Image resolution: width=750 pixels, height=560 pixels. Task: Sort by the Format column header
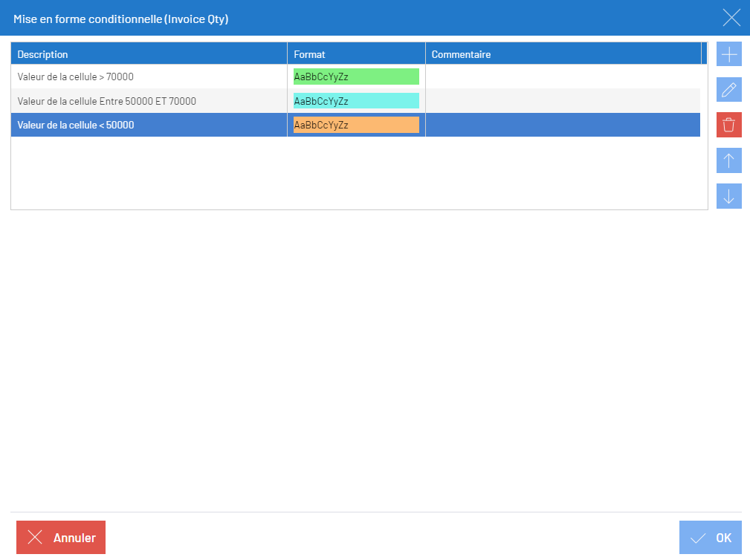pos(356,54)
